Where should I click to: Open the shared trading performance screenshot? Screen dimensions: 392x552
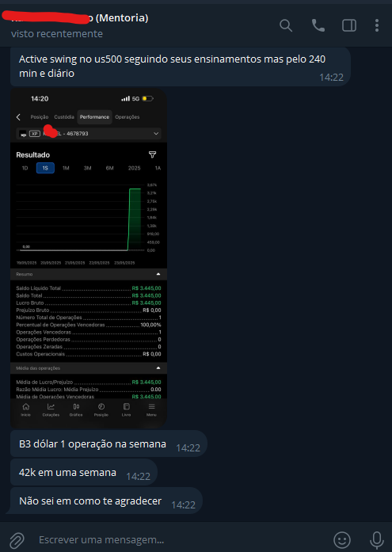89,258
